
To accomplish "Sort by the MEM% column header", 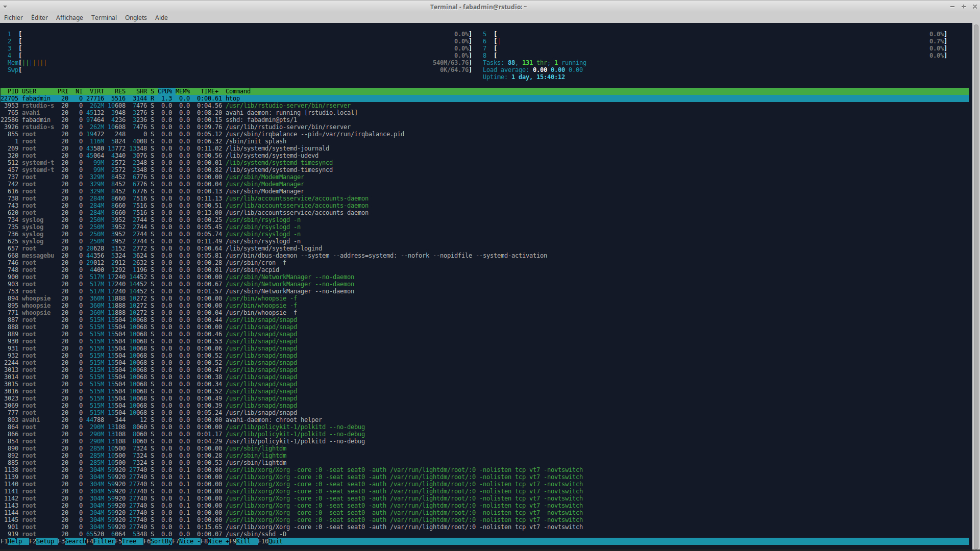I will pyautogui.click(x=182, y=91).
